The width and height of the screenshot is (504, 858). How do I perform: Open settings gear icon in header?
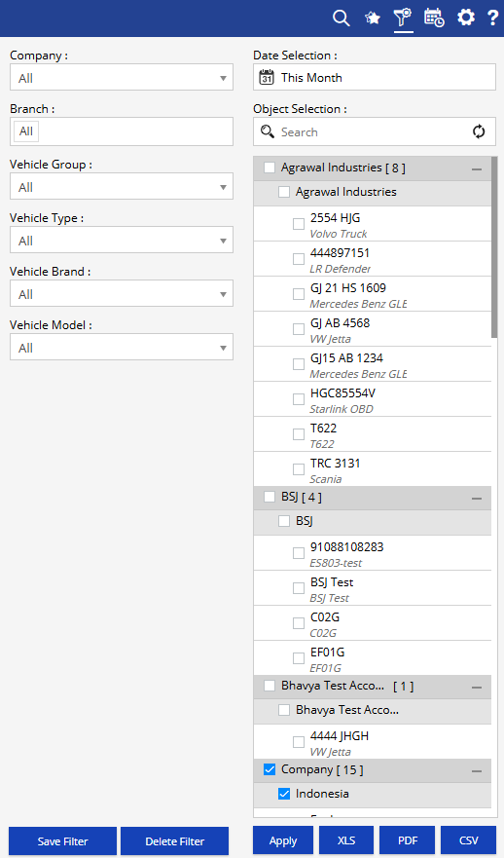(x=466, y=18)
